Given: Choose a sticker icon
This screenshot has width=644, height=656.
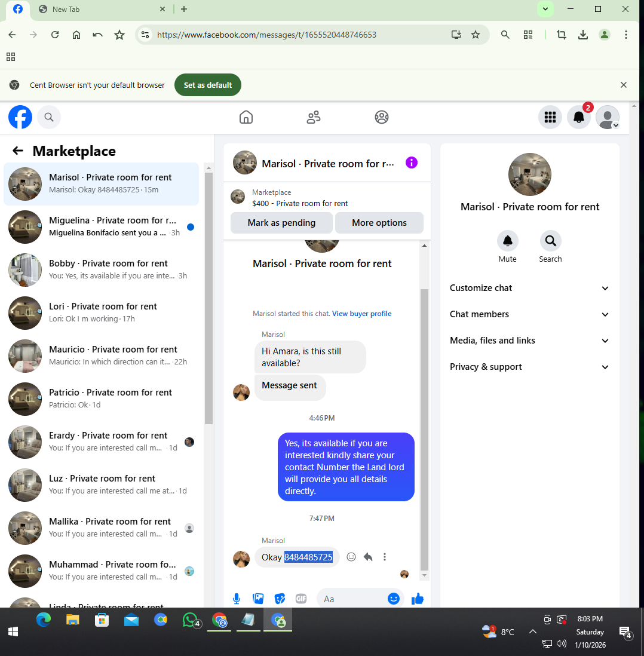Looking at the screenshot, I should tap(280, 599).
